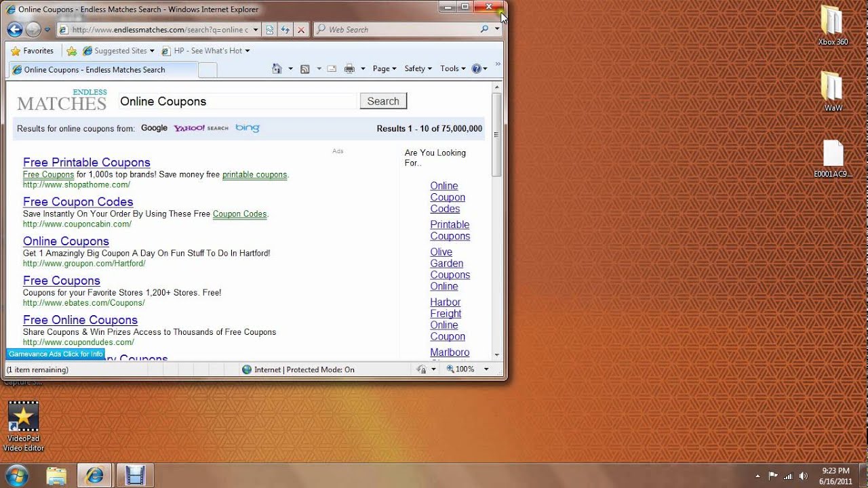868x488 pixels.
Task: Expand the address bar autocomplete dropdown
Action: pos(256,30)
